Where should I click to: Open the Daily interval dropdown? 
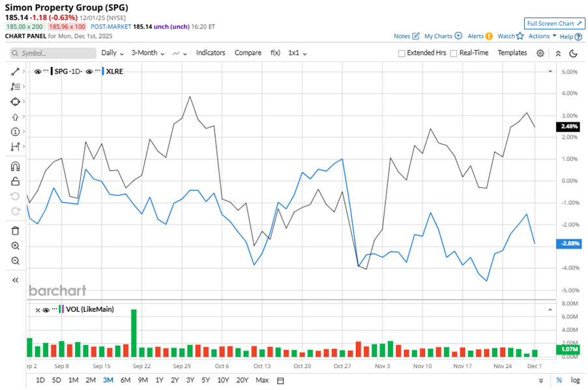[x=113, y=53]
